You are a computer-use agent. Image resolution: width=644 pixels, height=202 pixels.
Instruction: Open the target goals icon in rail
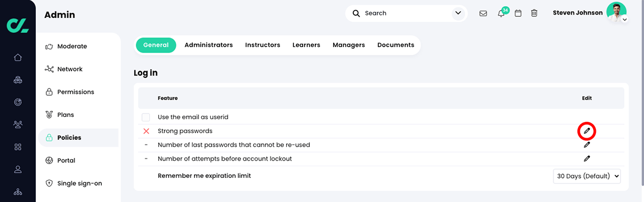18,102
